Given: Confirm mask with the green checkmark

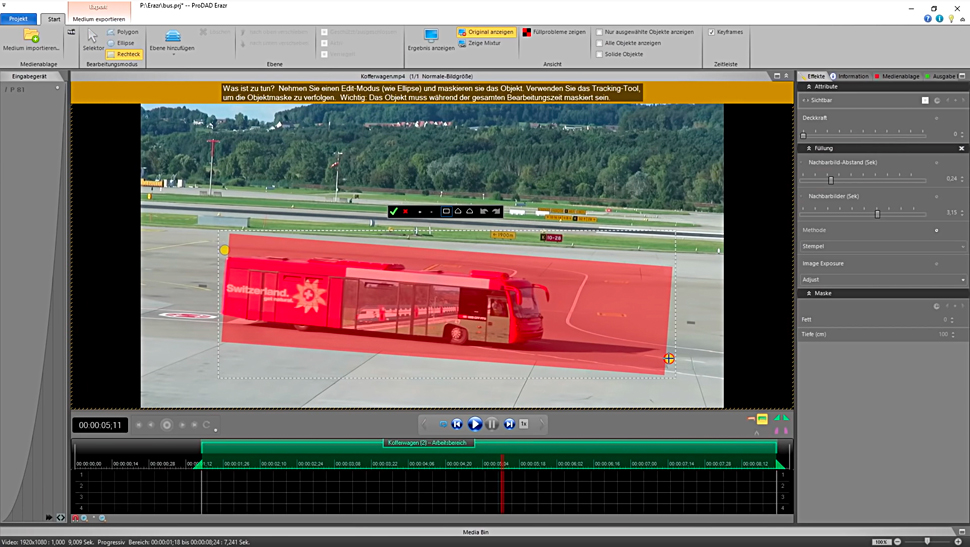Looking at the screenshot, I should [x=394, y=211].
